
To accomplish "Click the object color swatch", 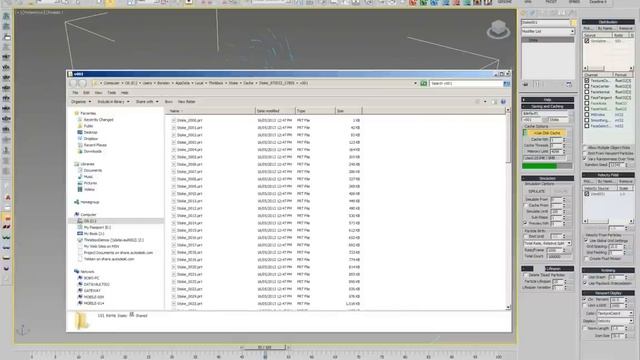I will pyautogui.click(x=573, y=23).
